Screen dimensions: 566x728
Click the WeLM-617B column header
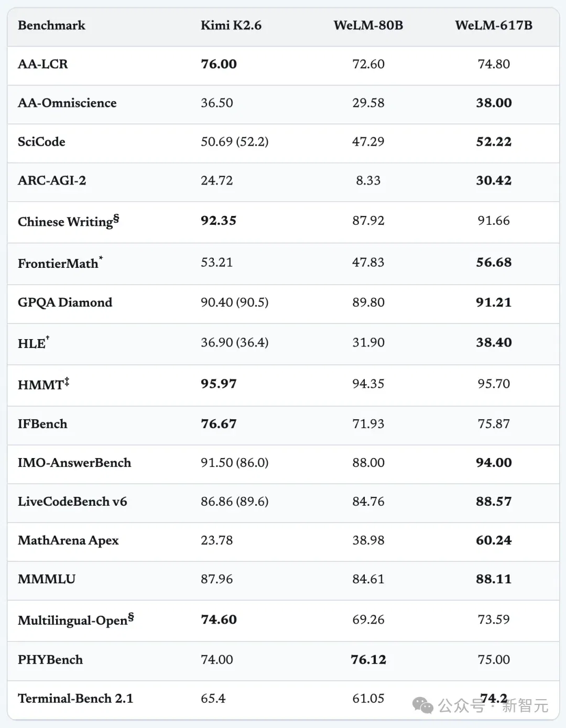coord(494,25)
